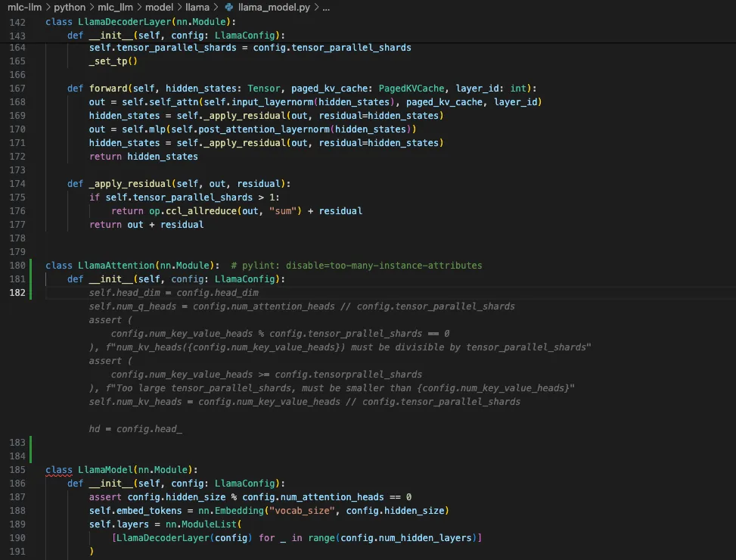Jump to sticky __init__ line 143
Screen dimensions: 736x560
pos(176,36)
